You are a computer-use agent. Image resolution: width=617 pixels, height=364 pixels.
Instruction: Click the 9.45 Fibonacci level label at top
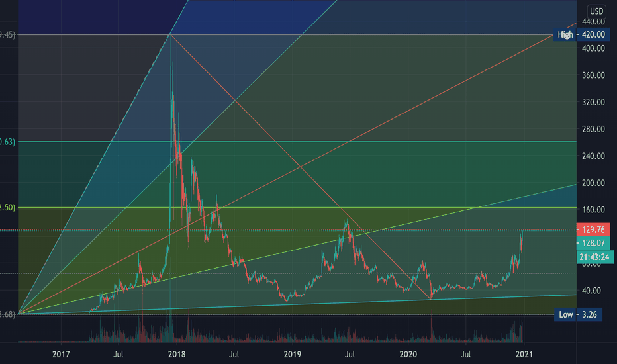[7, 35]
